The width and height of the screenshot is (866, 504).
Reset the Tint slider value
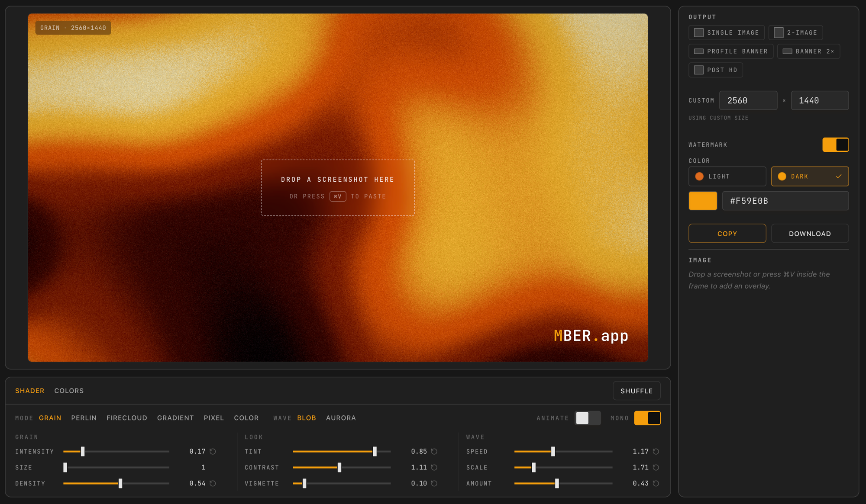click(434, 451)
